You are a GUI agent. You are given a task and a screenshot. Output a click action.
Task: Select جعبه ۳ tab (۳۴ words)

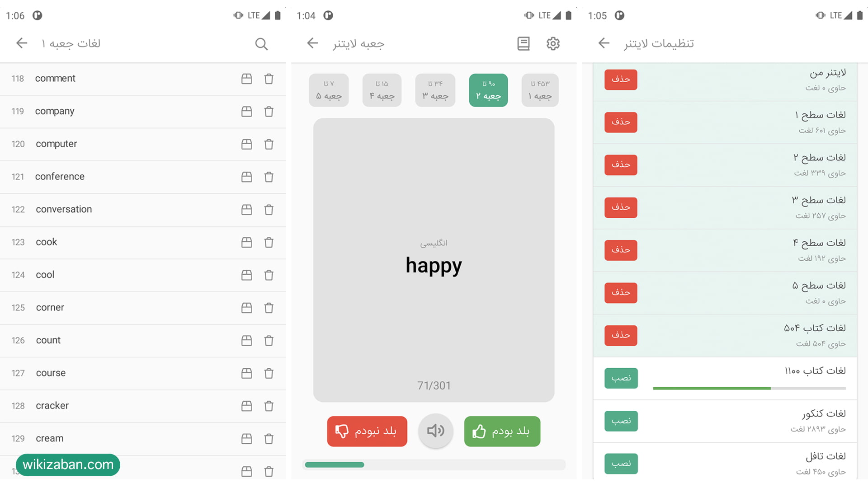click(x=434, y=90)
